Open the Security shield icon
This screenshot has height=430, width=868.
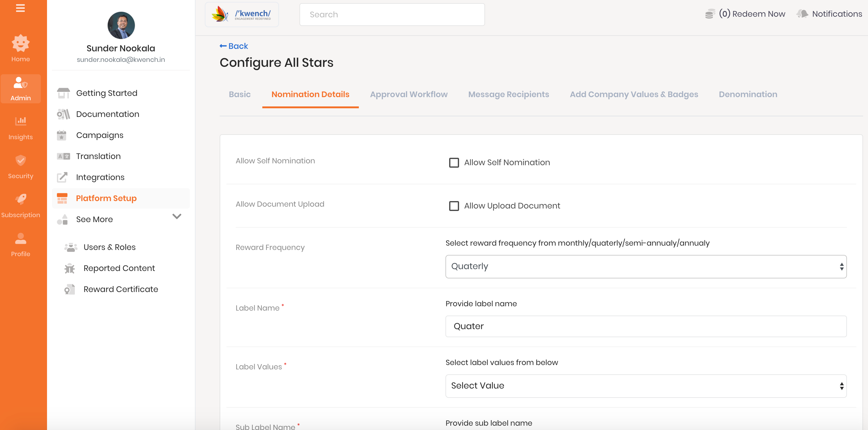tap(20, 161)
